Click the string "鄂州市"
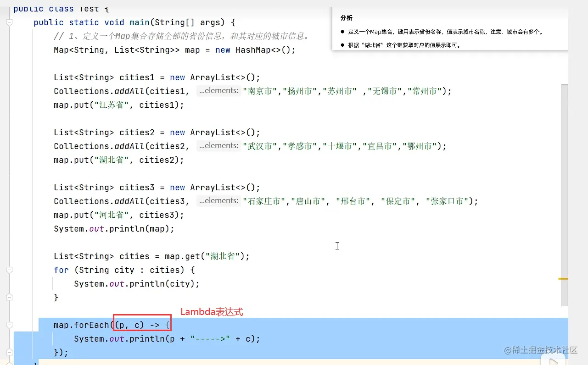 tap(420, 146)
